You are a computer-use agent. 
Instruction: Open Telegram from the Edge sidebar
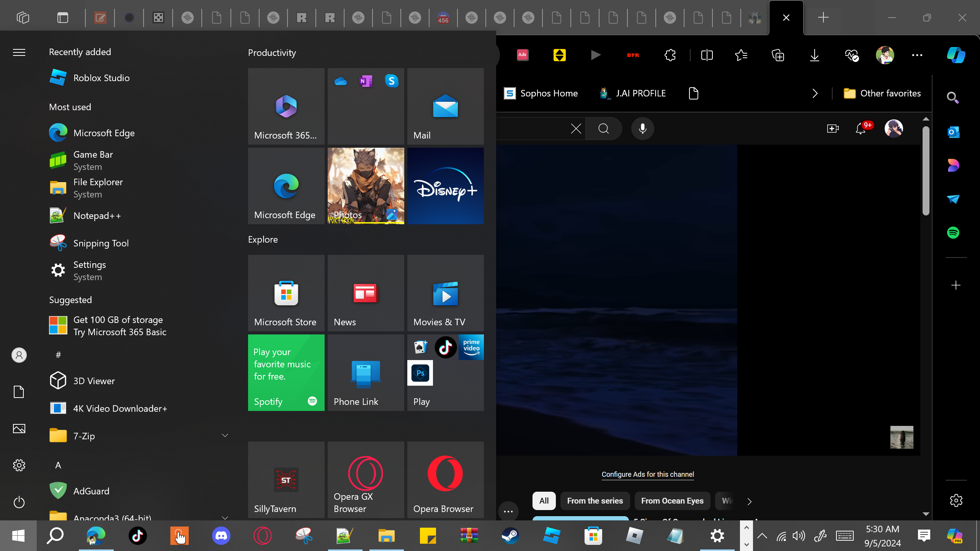953,199
